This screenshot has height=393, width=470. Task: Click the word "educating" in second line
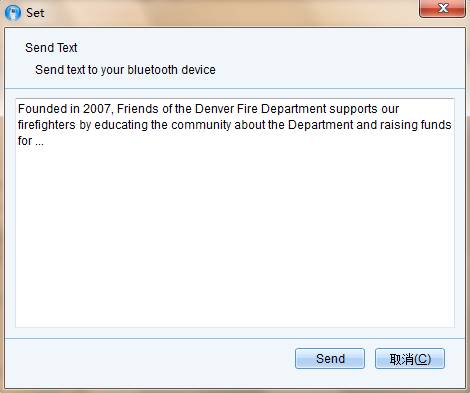pyautogui.click(x=121, y=125)
